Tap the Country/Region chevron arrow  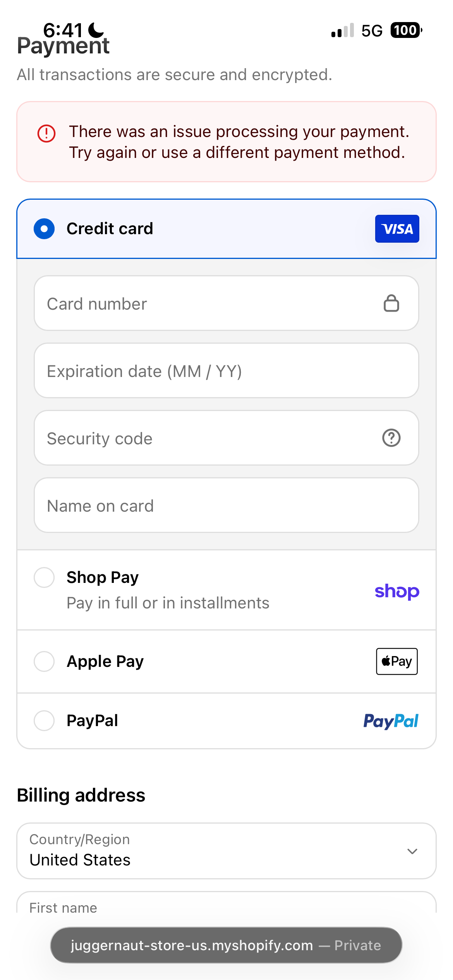pos(412,851)
